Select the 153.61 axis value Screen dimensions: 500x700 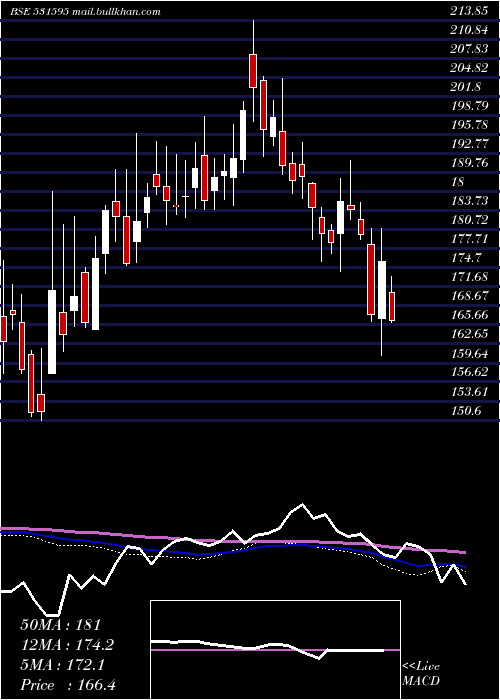469,392
